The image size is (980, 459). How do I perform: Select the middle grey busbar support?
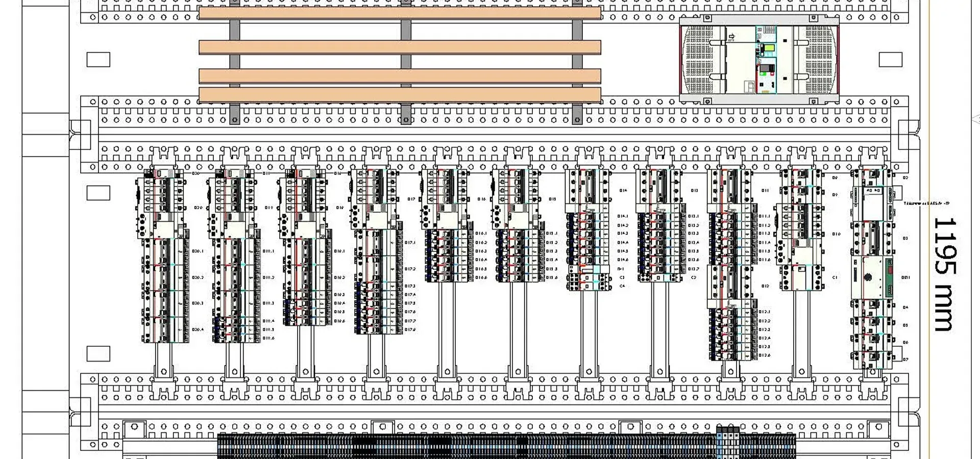pos(406,61)
